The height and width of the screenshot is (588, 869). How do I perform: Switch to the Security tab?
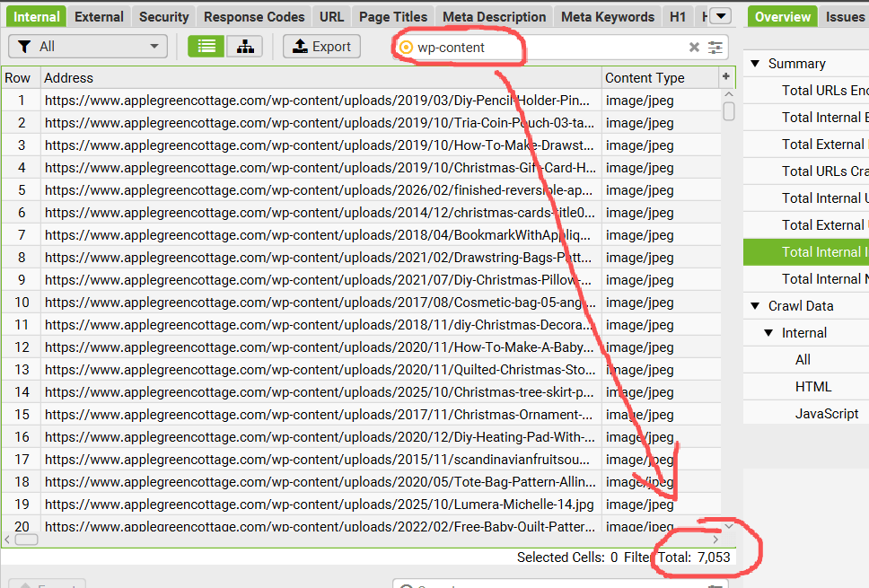(x=164, y=17)
